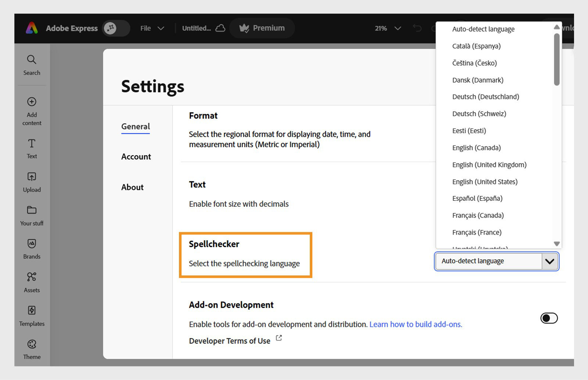Image resolution: width=588 pixels, height=380 pixels.
Task: Open the About settings section
Action: 132,187
